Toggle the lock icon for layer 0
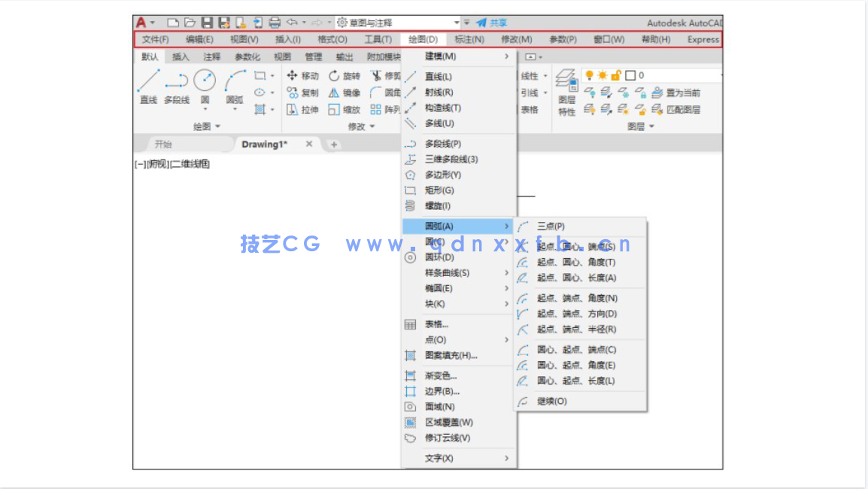868x489 pixels. [616, 75]
